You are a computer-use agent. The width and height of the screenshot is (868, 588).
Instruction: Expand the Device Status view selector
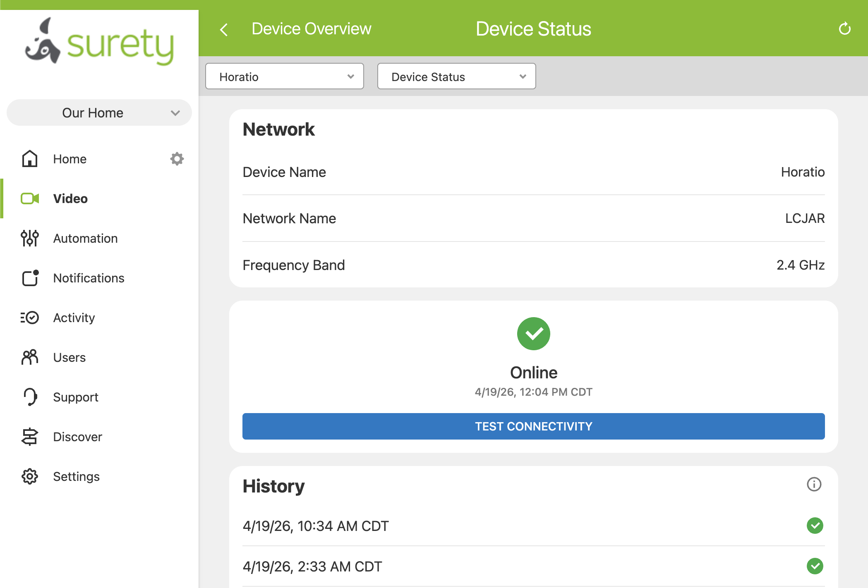point(456,76)
